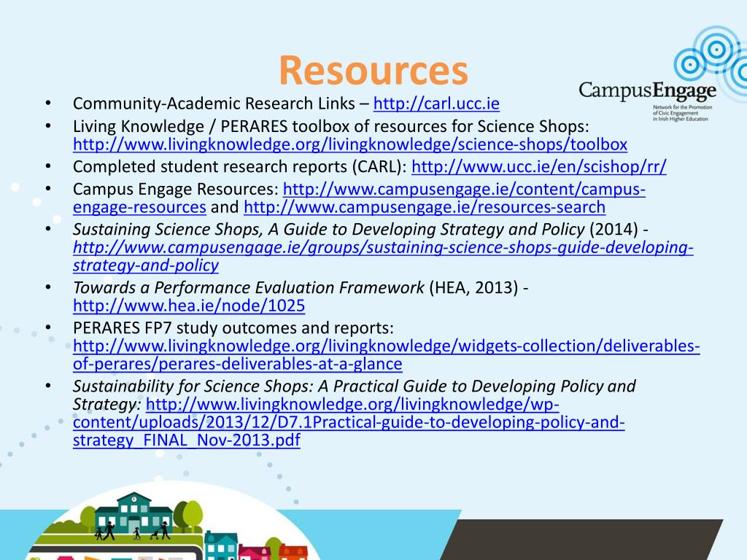Viewport: 747px width, 560px height.
Task: Click the teal house illustration
Action: coord(221,546)
